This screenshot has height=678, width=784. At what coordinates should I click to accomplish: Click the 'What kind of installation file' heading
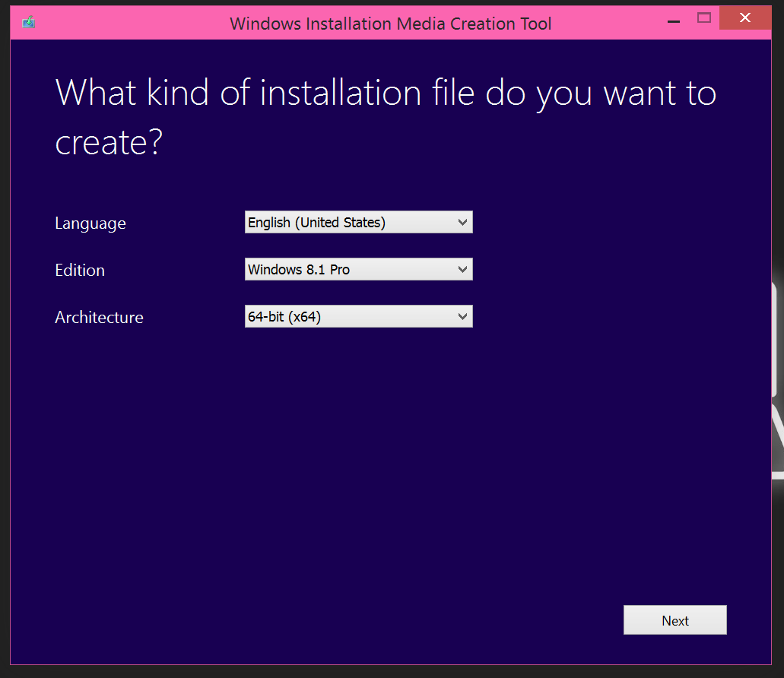(x=386, y=93)
